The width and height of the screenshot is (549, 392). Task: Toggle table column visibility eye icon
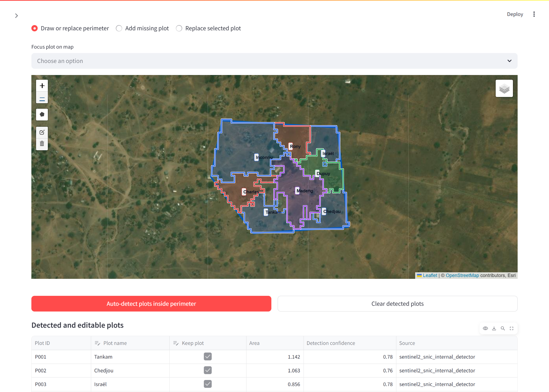(x=485, y=328)
